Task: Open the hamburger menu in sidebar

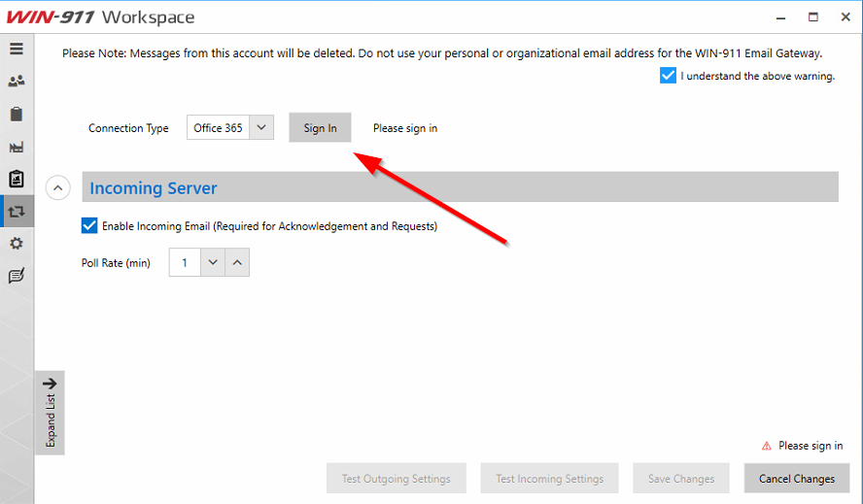Action: (x=17, y=49)
